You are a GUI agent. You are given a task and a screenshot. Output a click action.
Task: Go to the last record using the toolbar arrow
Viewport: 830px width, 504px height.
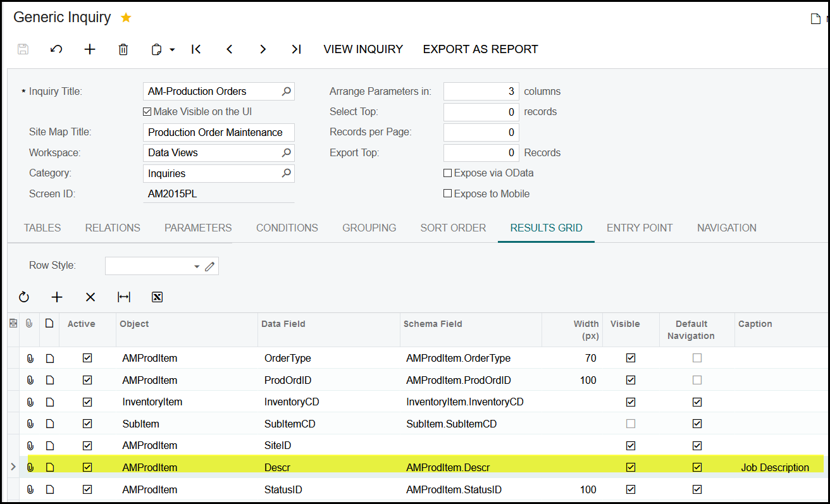pos(296,49)
